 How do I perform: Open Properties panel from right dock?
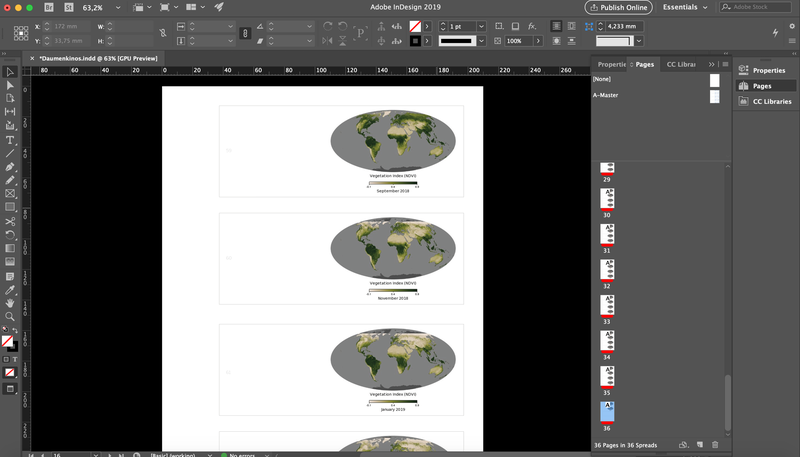point(765,70)
